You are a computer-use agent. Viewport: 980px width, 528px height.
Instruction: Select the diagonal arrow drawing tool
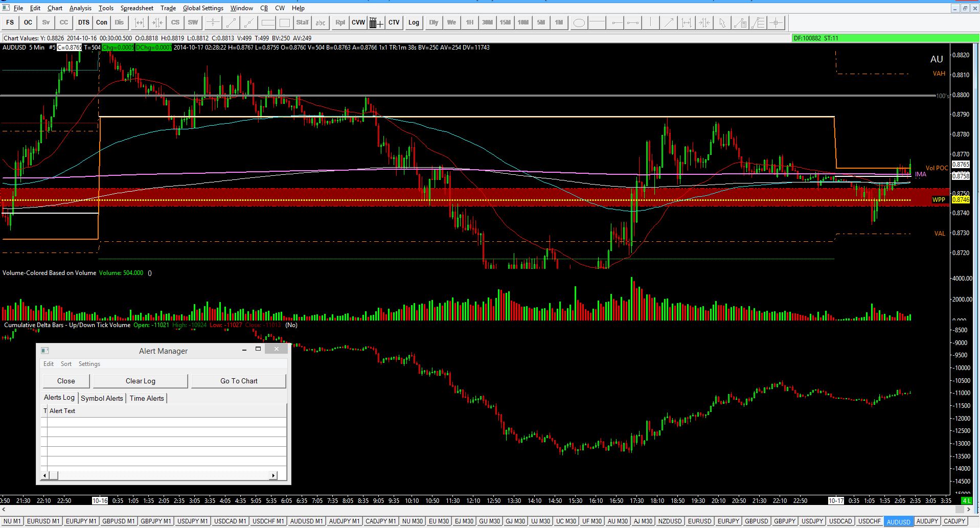tap(669, 22)
